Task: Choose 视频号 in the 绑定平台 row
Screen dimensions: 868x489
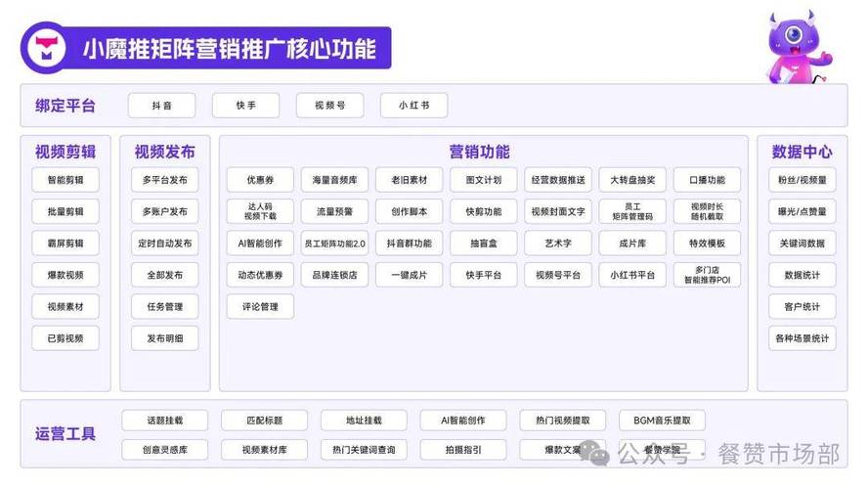Action: pyautogui.click(x=330, y=106)
